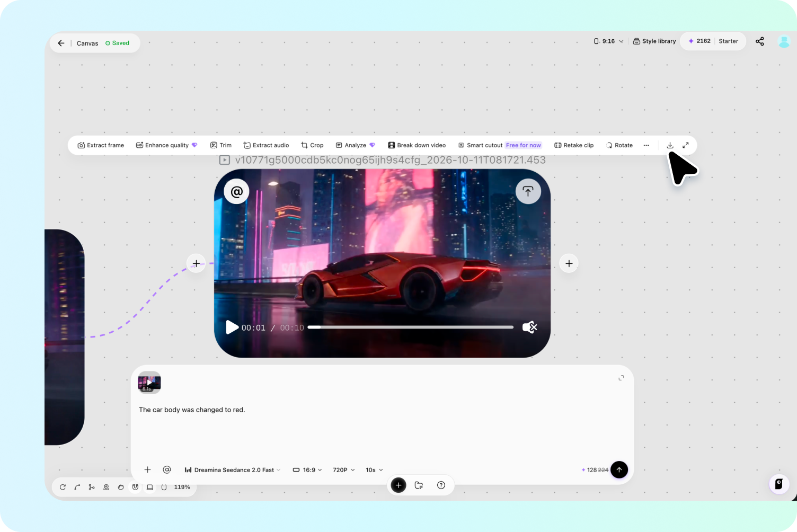This screenshot has height=532, width=797.
Task: Click the 2162 credits balance
Action: coord(699,41)
